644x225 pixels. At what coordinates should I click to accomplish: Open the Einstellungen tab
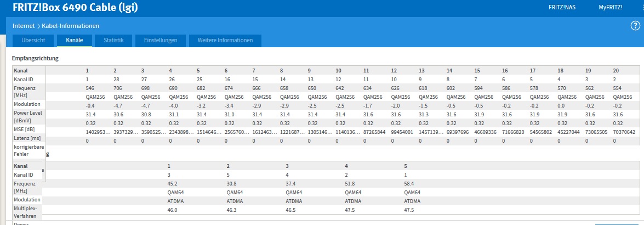coord(161,40)
